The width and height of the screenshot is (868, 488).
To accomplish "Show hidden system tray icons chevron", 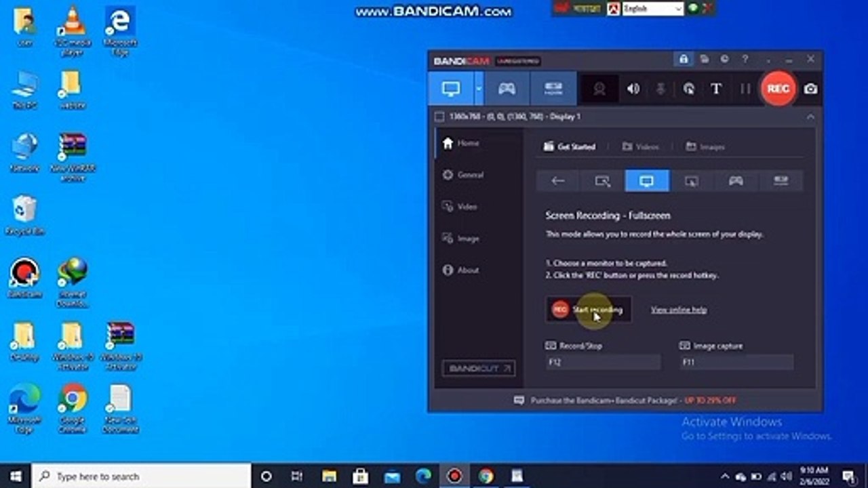I will (x=724, y=476).
